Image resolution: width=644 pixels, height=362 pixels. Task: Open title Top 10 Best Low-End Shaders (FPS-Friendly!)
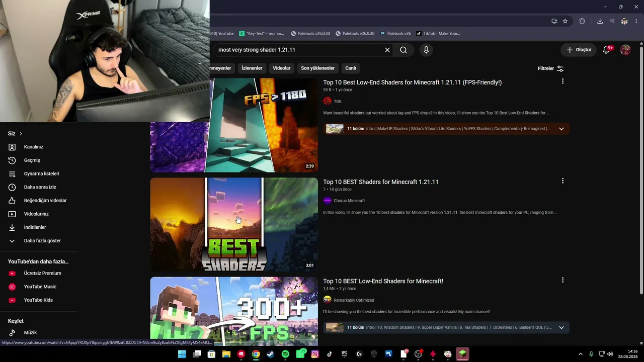click(x=413, y=82)
